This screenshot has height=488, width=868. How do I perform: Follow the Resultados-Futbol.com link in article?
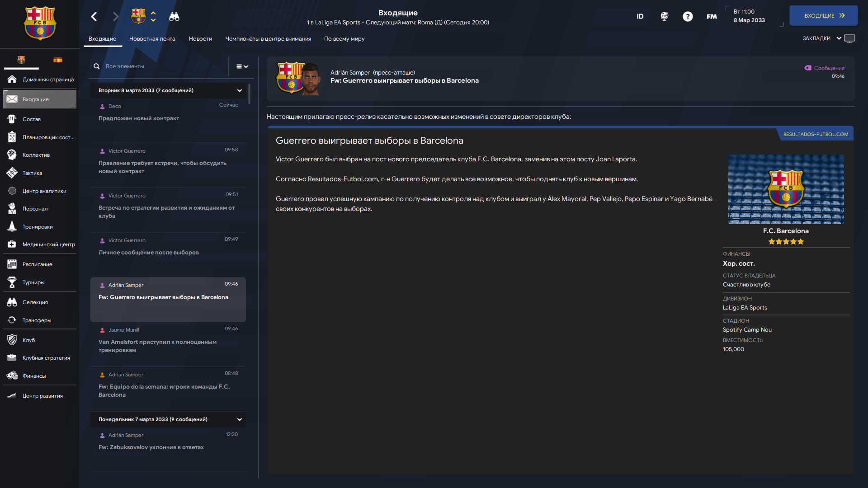(343, 179)
